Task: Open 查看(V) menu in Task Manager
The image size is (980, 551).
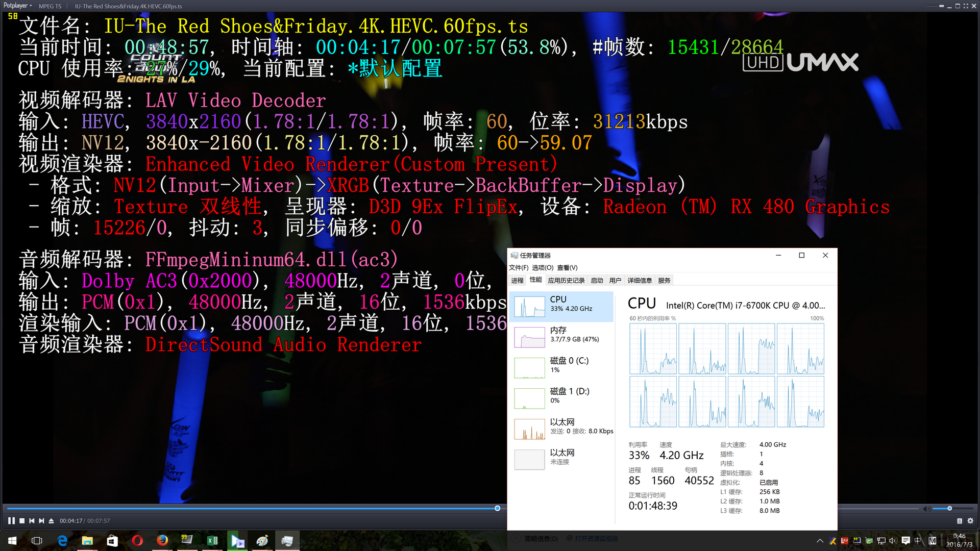Action: point(567,267)
